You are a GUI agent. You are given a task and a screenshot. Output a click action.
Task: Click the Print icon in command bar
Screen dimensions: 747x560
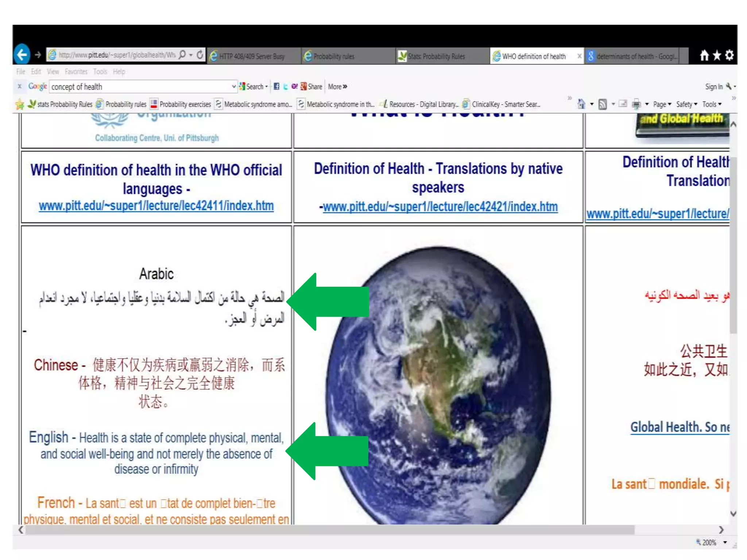click(636, 104)
